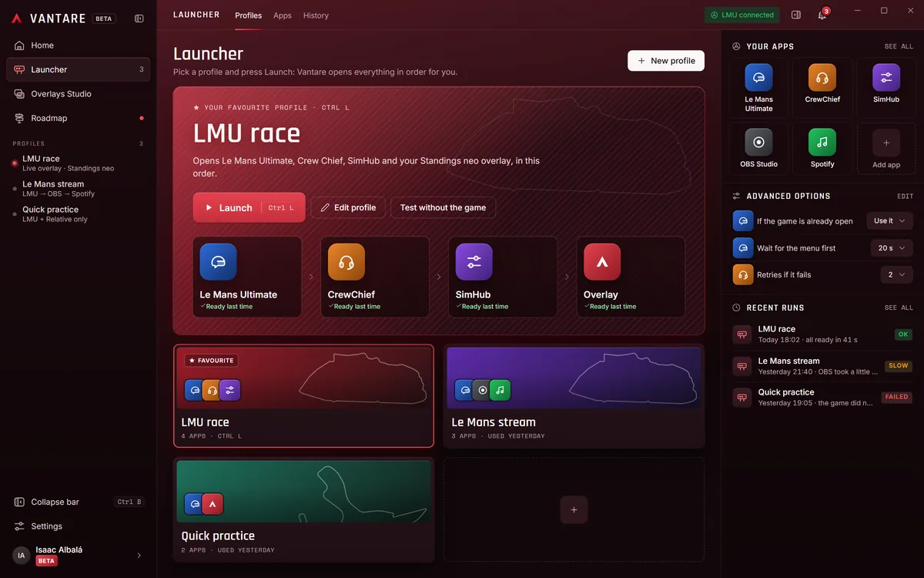The image size is (924, 578).
Task: Open the 'If the game is already open' dropdown
Action: click(x=889, y=221)
